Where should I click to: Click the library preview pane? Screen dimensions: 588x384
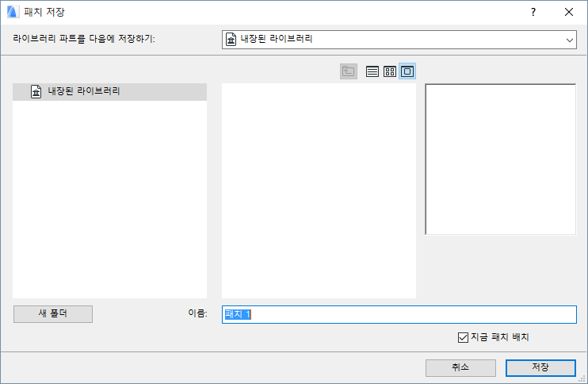(501, 159)
